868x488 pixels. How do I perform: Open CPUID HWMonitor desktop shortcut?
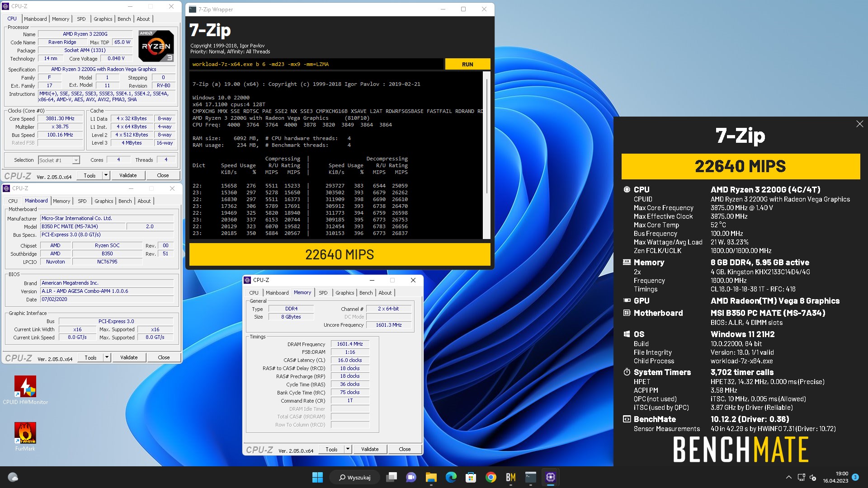(x=25, y=389)
